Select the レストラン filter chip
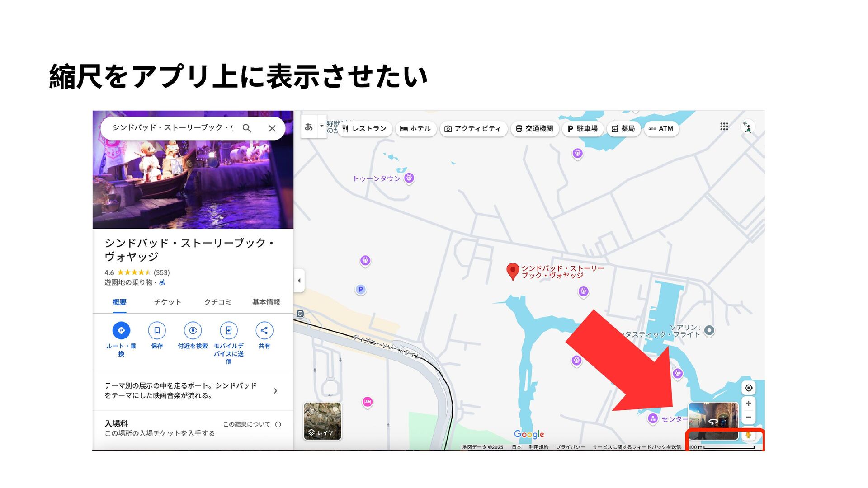 pyautogui.click(x=364, y=129)
